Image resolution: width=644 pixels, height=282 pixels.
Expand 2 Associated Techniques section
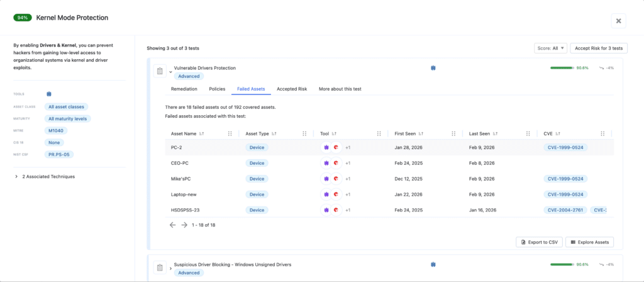[16, 176]
